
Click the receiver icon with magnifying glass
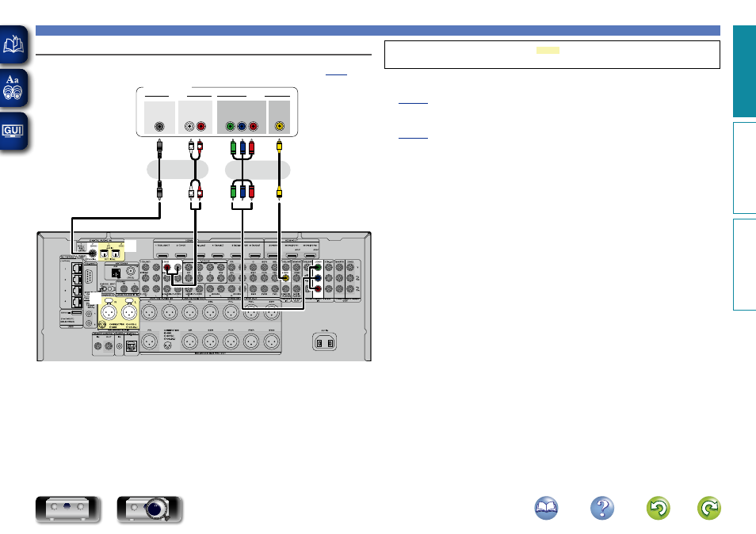click(150, 509)
